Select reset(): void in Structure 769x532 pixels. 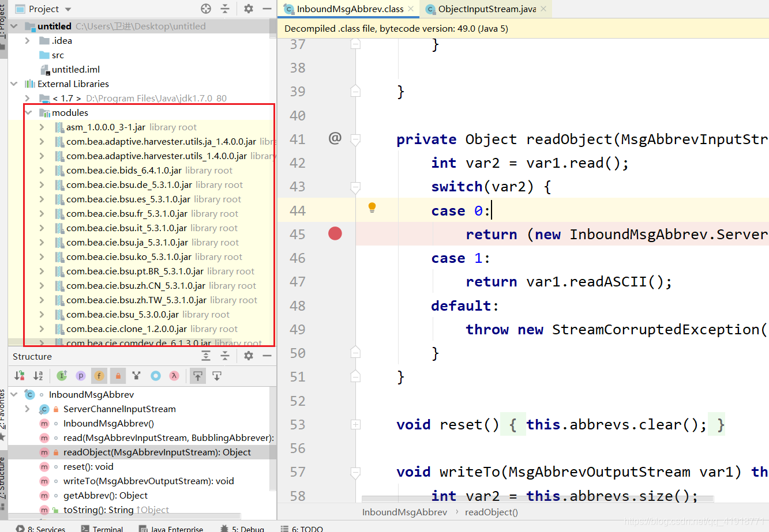tap(88, 466)
